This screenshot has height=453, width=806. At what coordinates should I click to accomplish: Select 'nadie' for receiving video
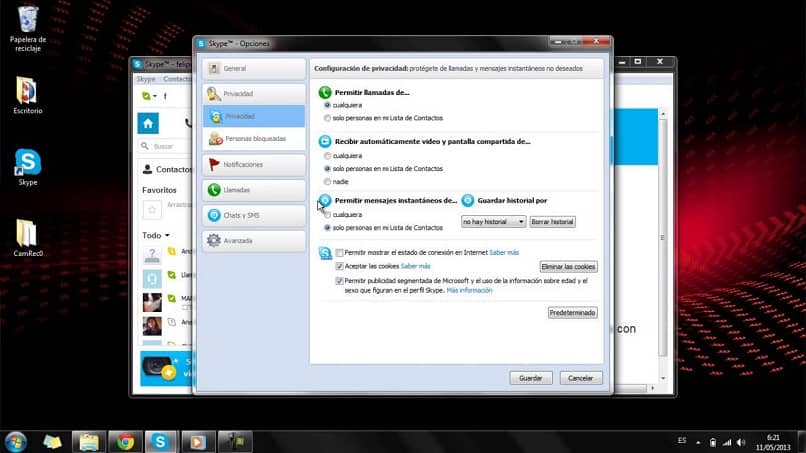327,182
